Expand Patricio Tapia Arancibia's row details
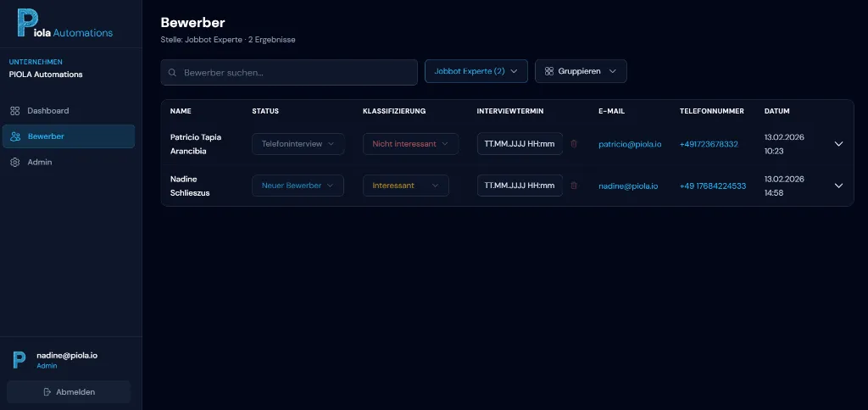The width and height of the screenshot is (868, 410). 838,144
